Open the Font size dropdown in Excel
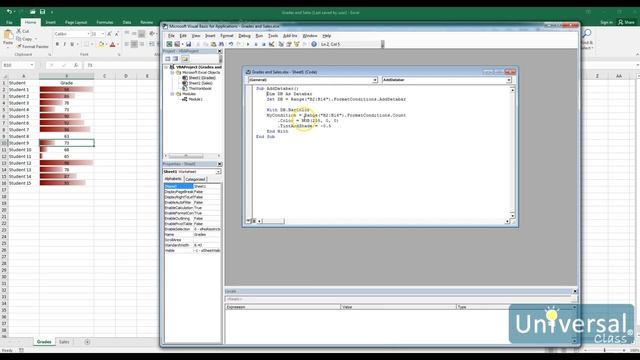The height and width of the screenshot is (360, 640). pos(103,34)
